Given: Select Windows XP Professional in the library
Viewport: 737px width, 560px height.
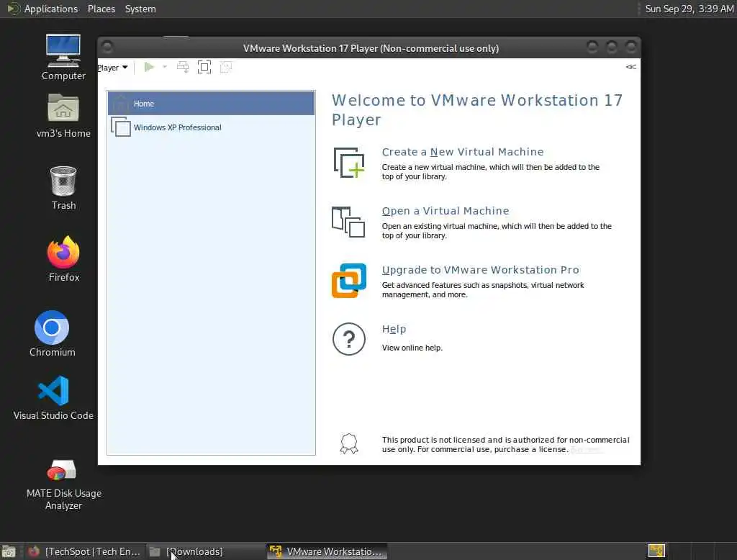Looking at the screenshot, I should pos(211,127).
